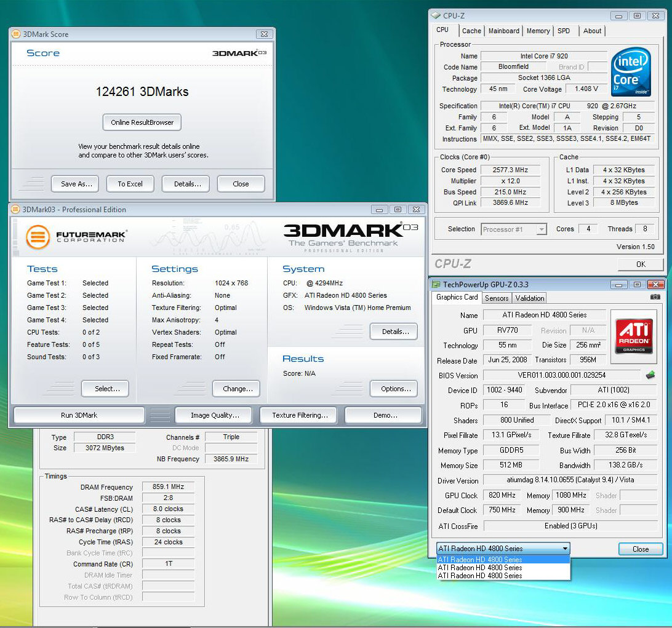
Task: Select the third ATI Radeon HD 4800 Series entry
Action: pos(503,576)
